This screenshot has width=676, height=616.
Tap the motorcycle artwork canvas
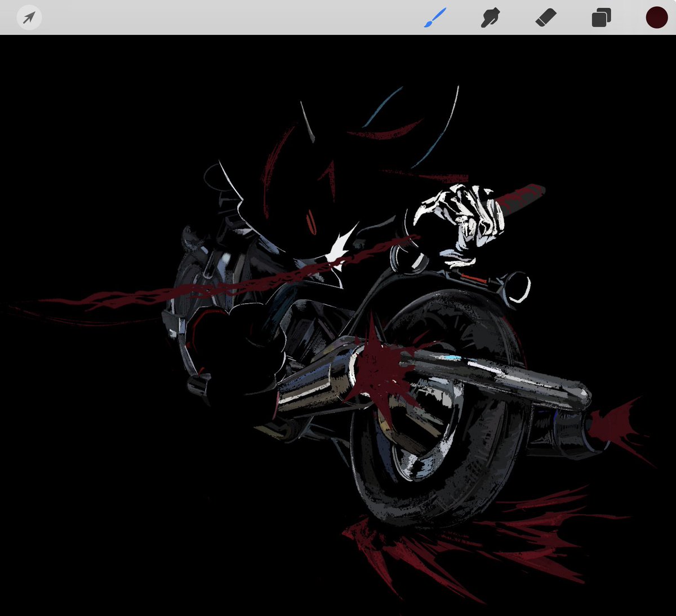[338, 325]
